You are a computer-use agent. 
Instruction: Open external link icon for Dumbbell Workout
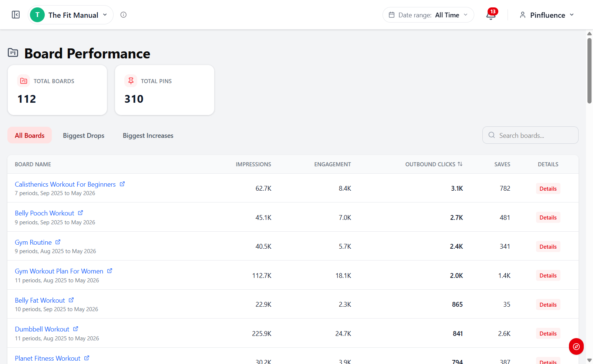(x=76, y=329)
